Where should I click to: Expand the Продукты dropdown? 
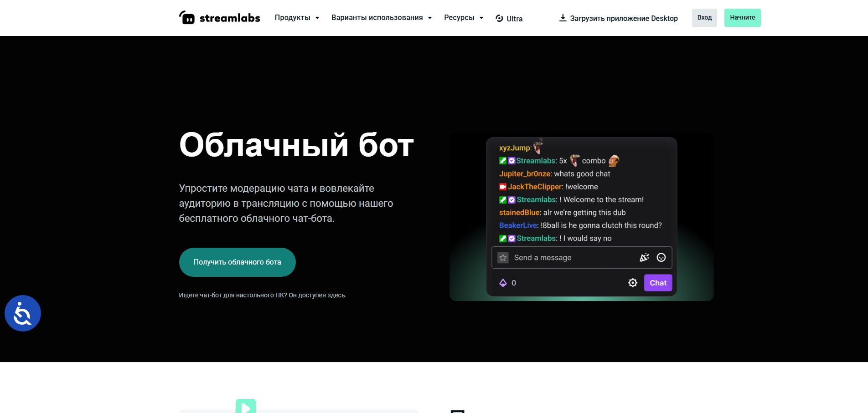(297, 18)
